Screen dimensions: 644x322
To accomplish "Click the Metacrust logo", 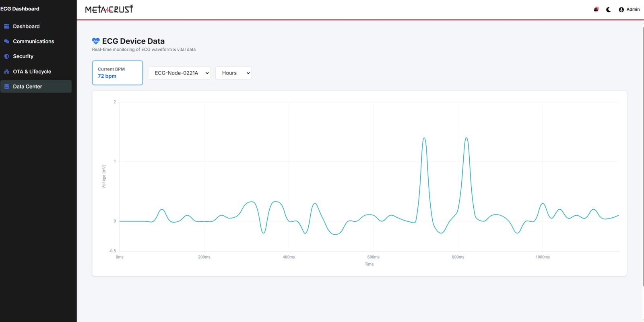I will coord(109,9).
